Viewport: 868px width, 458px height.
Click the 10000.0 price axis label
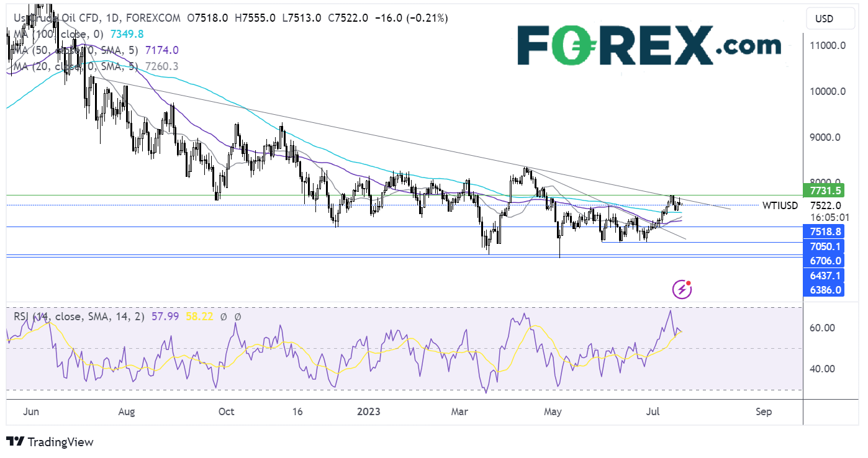coord(829,91)
